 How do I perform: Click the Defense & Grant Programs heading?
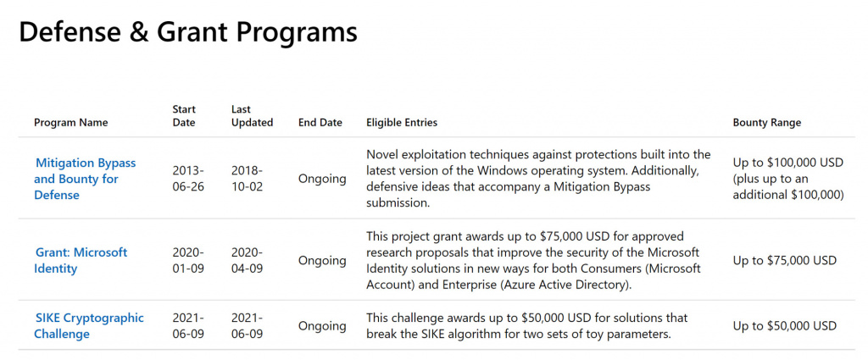(x=188, y=32)
